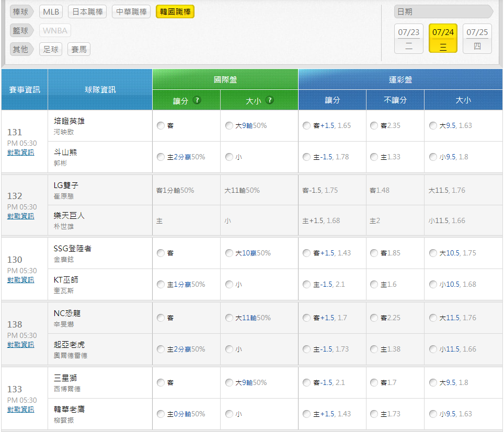Choose the 07/25 date button
This screenshot has height=432, width=504.
point(477,39)
